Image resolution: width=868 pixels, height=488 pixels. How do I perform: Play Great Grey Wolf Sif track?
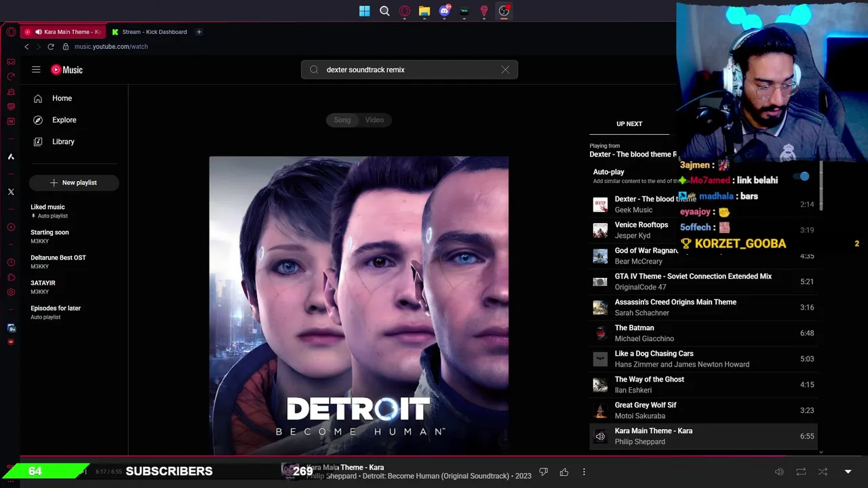[703, 411]
